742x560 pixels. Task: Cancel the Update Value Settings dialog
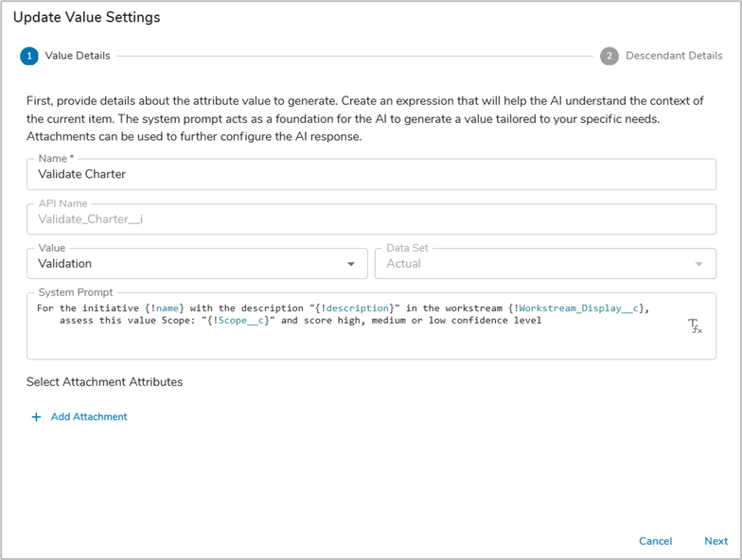coord(655,541)
